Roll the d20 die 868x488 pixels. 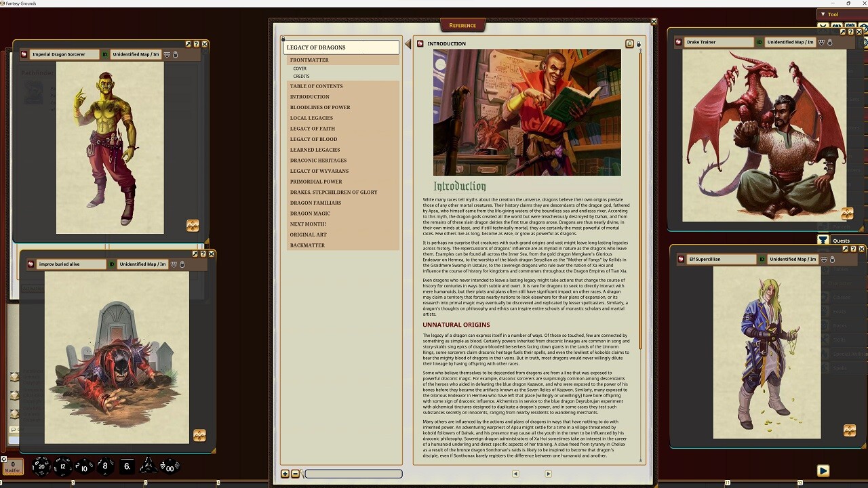pos(41,466)
